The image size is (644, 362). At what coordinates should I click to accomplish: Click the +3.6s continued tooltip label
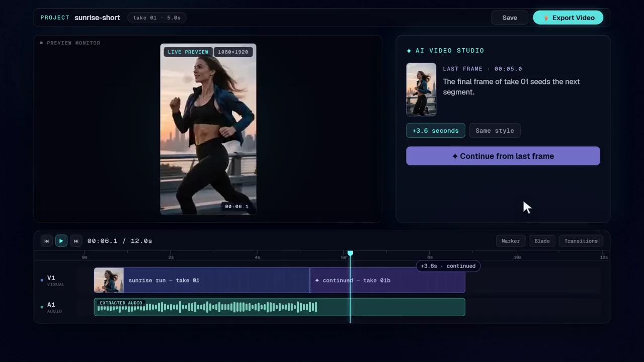[x=448, y=266]
